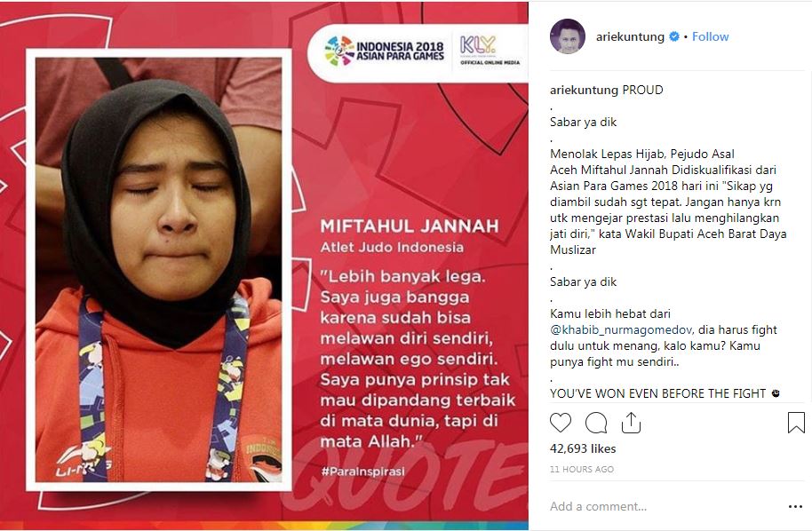812x531 pixels.
Task: Open ariekuntung's profile picture avatar
Action: (568, 36)
